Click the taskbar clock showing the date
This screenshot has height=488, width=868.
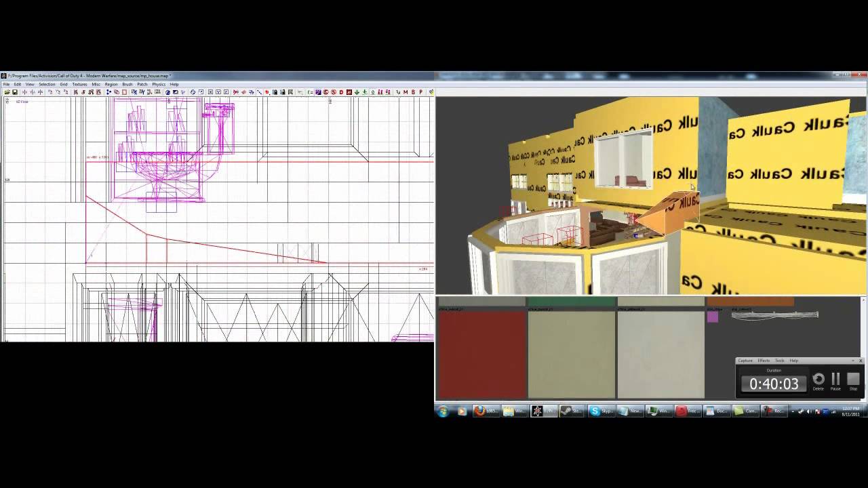[x=851, y=411]
